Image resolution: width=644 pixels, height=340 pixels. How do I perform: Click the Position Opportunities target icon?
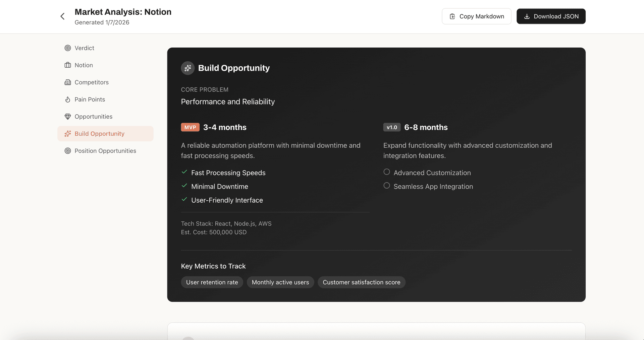coord(68,151)
